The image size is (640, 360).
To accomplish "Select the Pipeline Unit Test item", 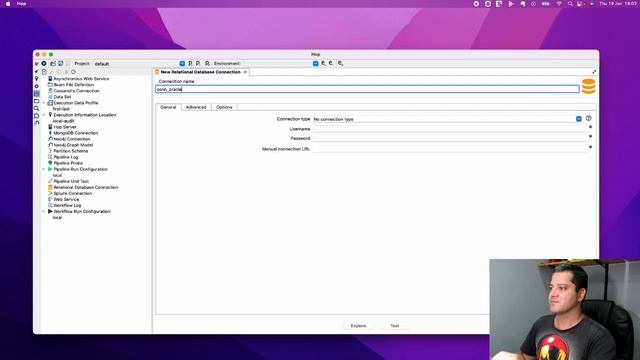I will [x=71, y=181].
